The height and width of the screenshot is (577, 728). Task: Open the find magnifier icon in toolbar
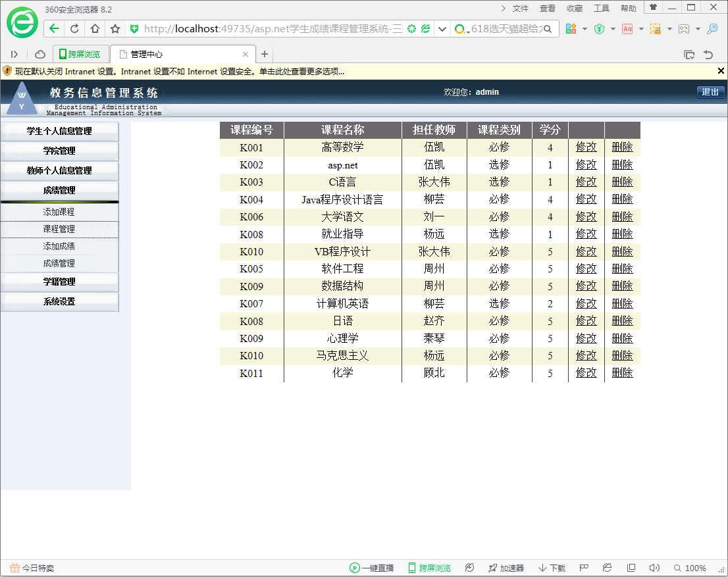click(x=712, y=29)
